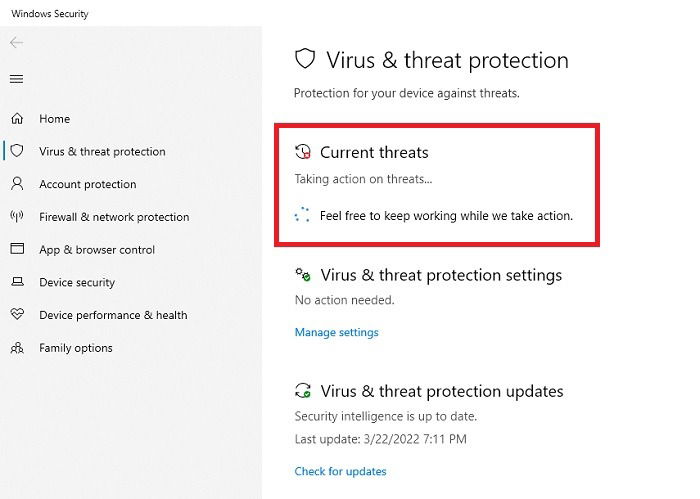Click the Device performance heart icon

(x=17, y=314)
